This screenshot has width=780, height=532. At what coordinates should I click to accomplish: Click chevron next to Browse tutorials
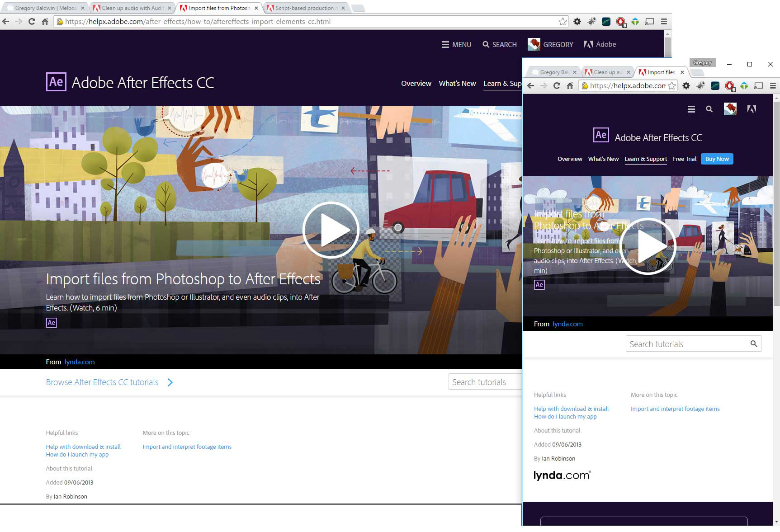(x=170, y=382)
